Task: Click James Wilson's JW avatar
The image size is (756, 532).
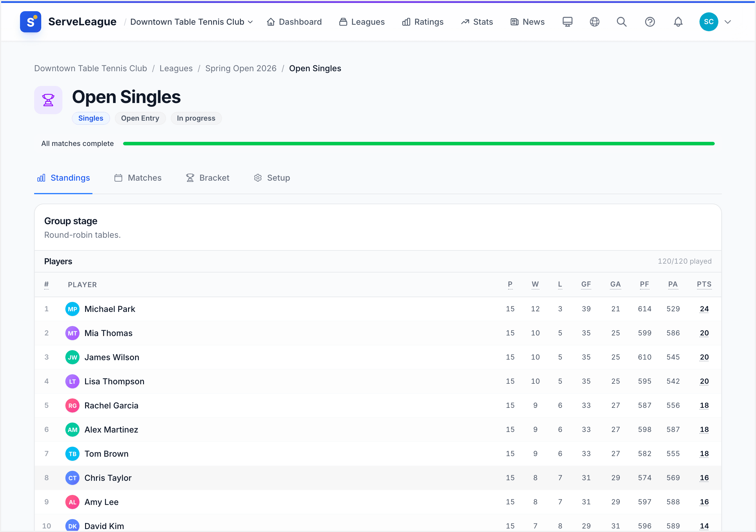Action: (x=72, y=357)
